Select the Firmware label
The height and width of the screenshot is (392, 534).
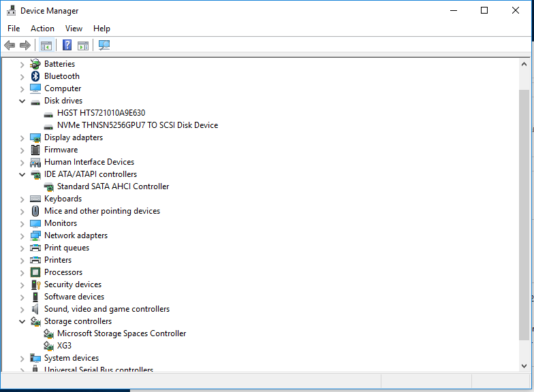pos(61,150)
